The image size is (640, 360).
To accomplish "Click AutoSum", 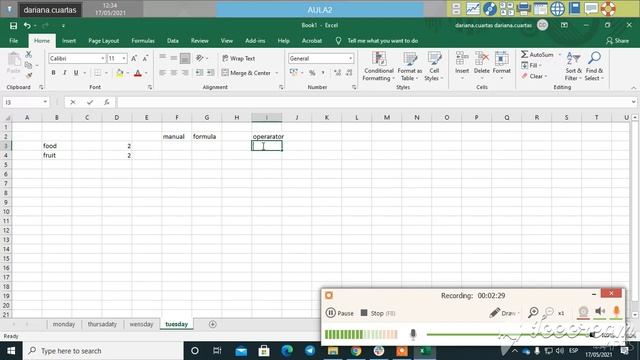I will pyautogui.click(x=538, y=54).
